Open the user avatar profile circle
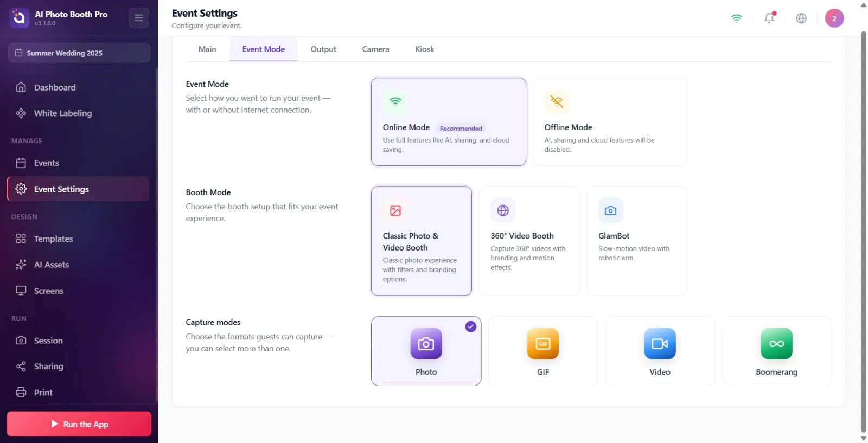Screen dimensions: 868x443 click(834, 18)
